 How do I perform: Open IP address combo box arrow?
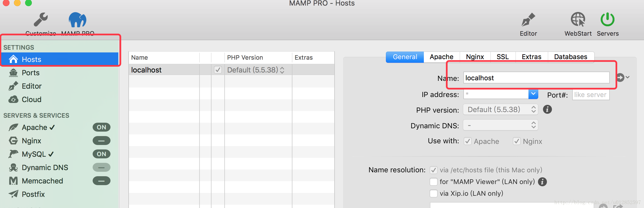click(x=533, y=94)
